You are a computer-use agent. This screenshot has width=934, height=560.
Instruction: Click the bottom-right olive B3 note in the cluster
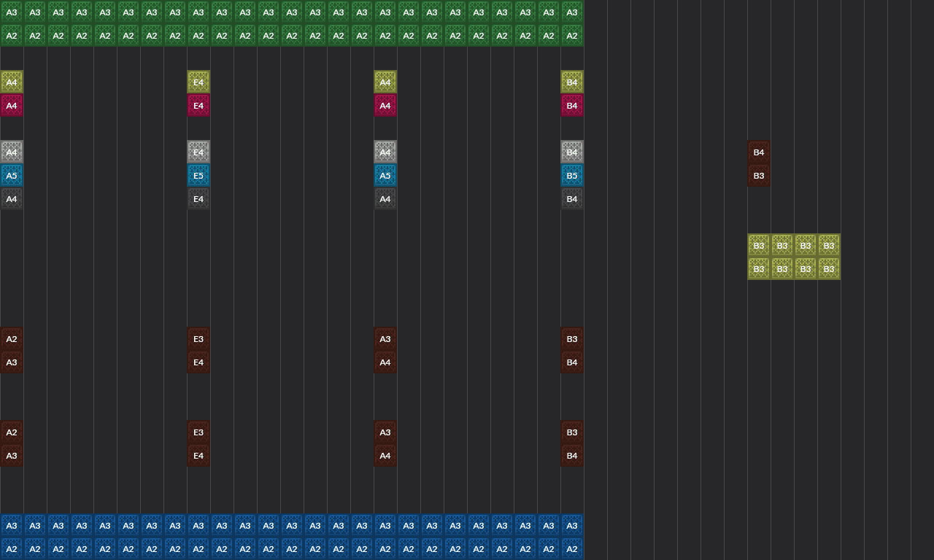[x=829, y=268]
